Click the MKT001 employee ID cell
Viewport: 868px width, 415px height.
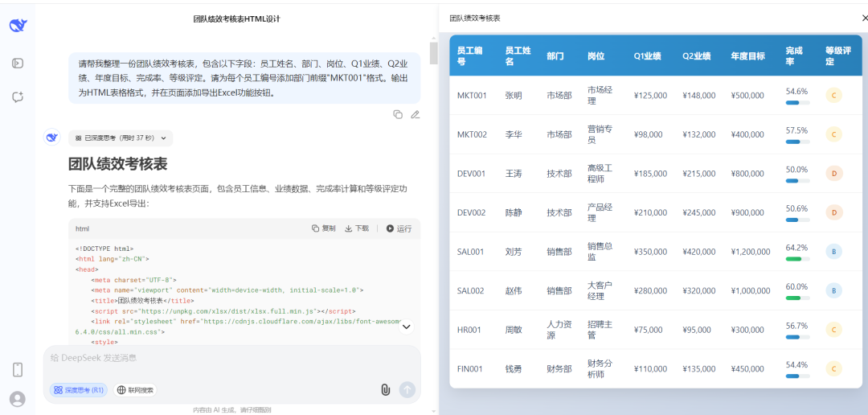[x=472, y=95]
